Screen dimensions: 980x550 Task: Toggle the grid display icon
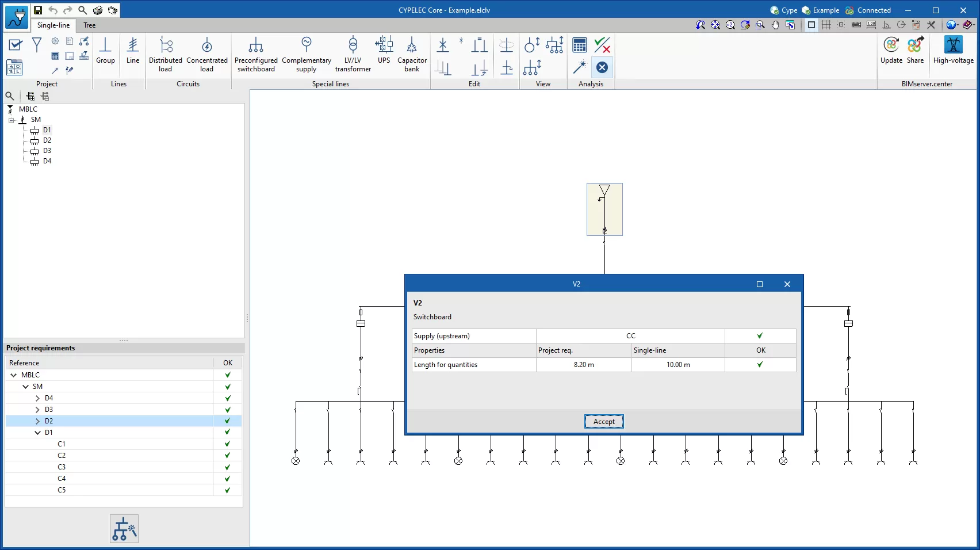(x=826, y=25)
